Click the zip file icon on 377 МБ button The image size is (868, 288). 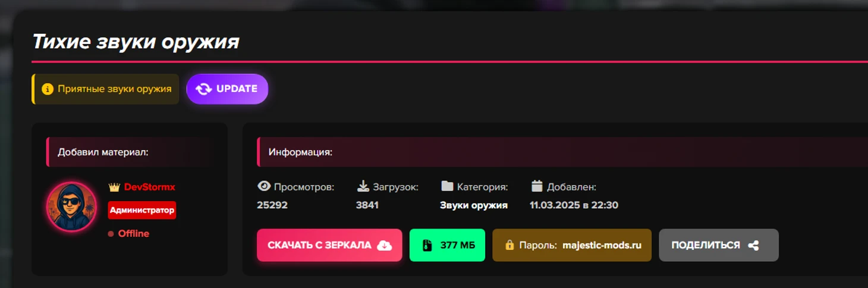click(426, 245)
